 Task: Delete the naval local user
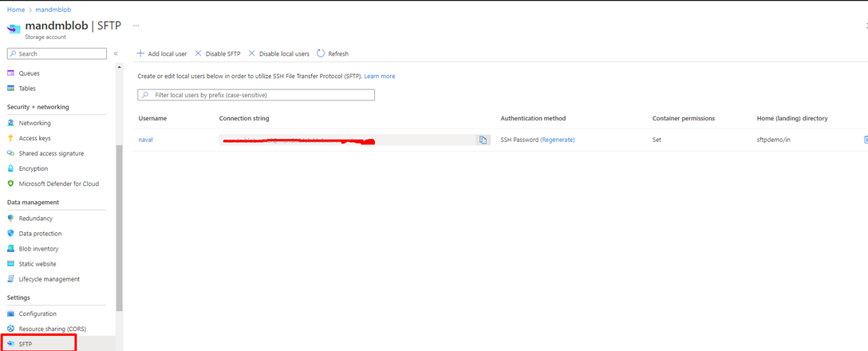click(866, 140)
